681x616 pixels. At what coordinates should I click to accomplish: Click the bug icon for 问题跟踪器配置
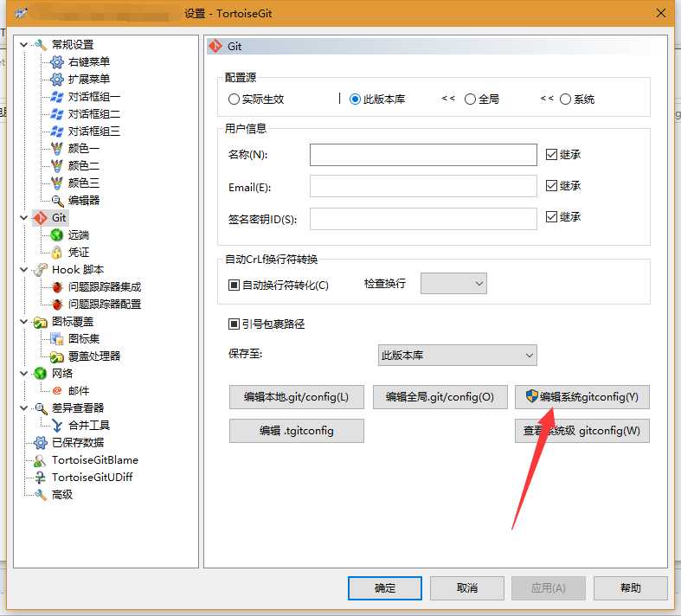tap(57, 305)
